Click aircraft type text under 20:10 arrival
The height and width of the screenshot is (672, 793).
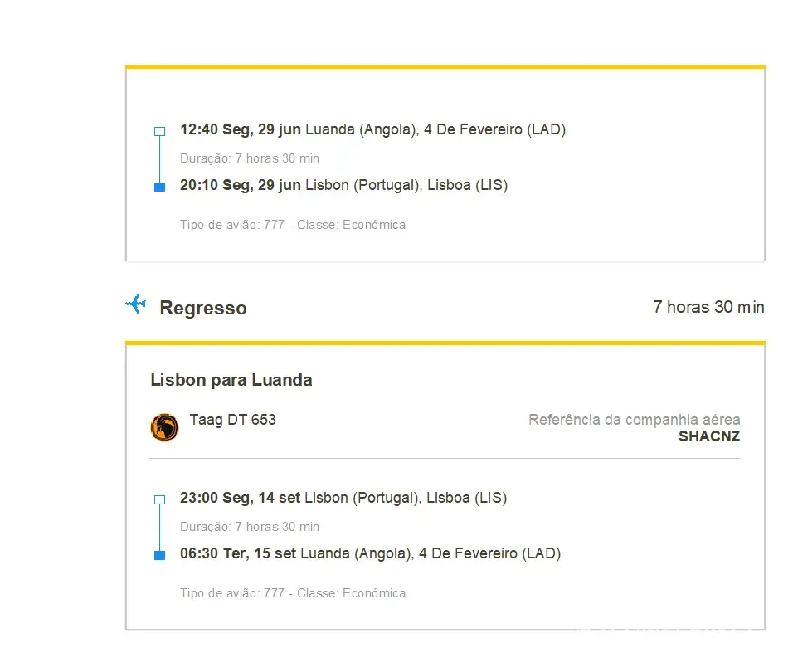coord(293,225)
